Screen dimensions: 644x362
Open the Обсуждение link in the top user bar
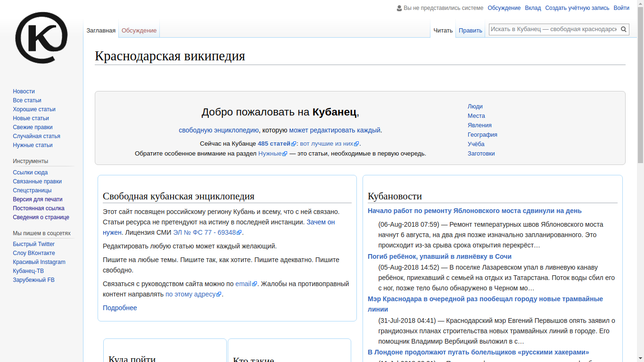coord(504,8)
